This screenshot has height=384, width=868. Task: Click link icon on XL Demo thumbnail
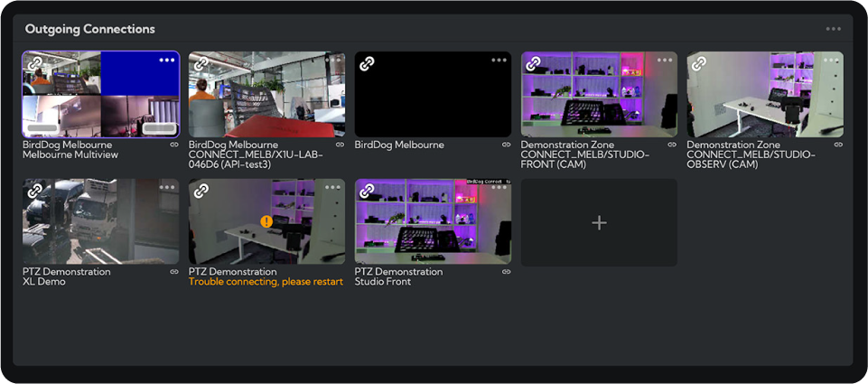click(x=34, y=192)
